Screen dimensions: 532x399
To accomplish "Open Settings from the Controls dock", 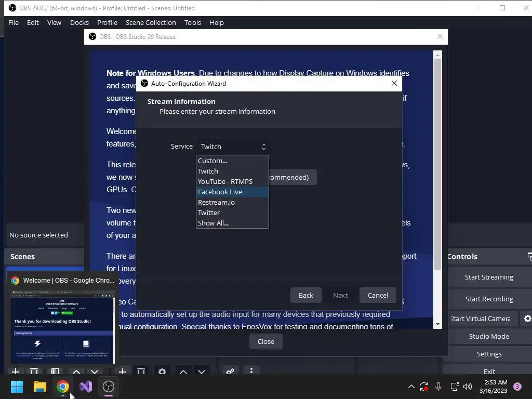I will tap(489, 354).
